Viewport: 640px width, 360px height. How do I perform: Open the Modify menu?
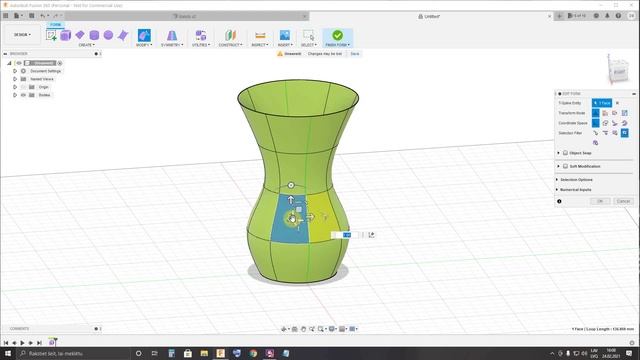tap(144, 45)
